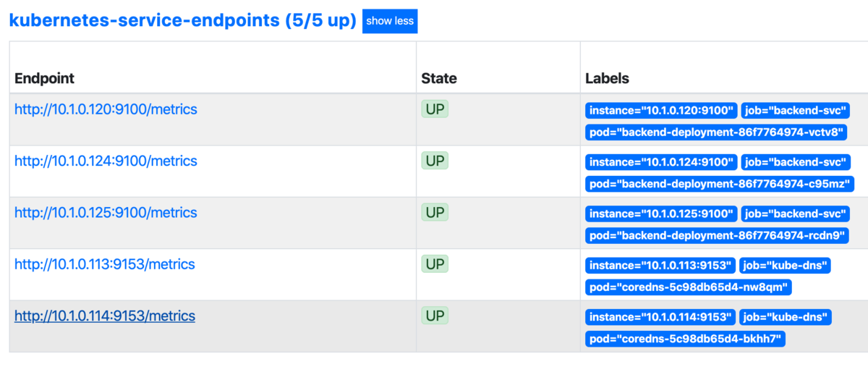Select the pod label ending in rcdn9
Viewport: 868px width, 367px height.
point(716,235)
